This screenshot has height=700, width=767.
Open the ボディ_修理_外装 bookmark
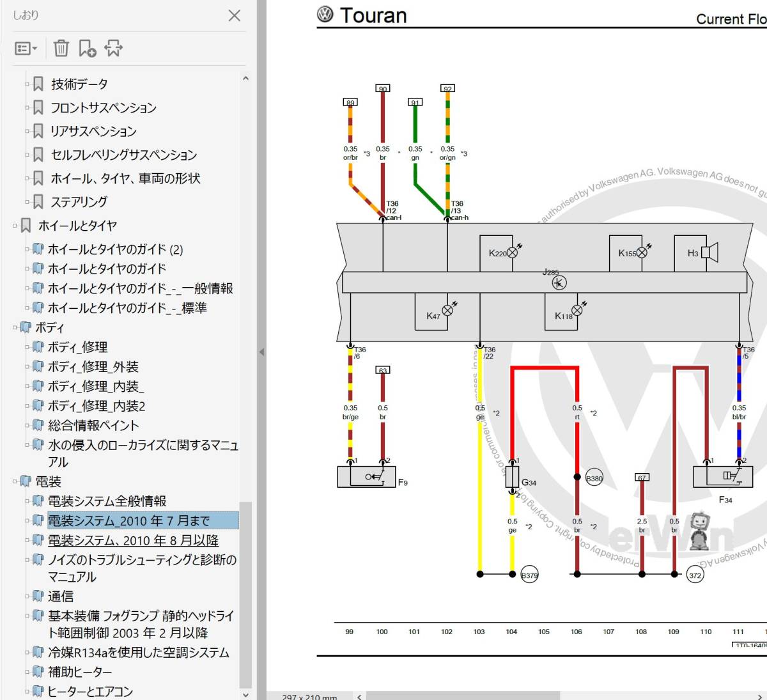93,367
